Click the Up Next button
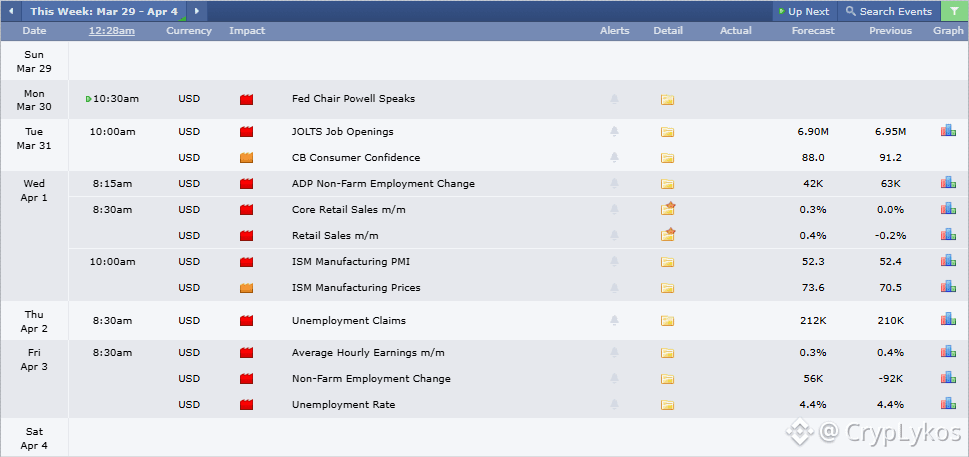969x457 pixels. [x=804, y=11]
